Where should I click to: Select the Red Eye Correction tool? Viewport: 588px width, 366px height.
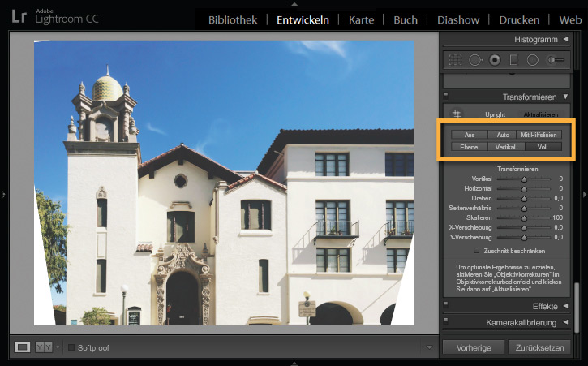495,60
